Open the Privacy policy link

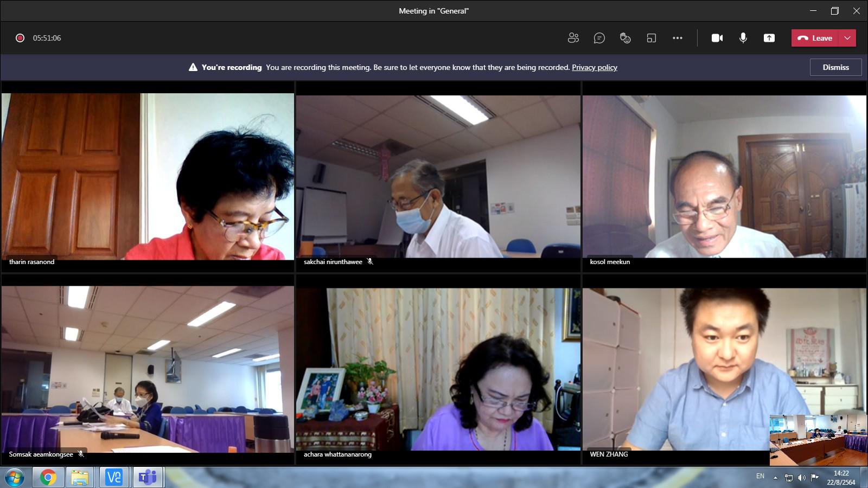click(594, 67)
